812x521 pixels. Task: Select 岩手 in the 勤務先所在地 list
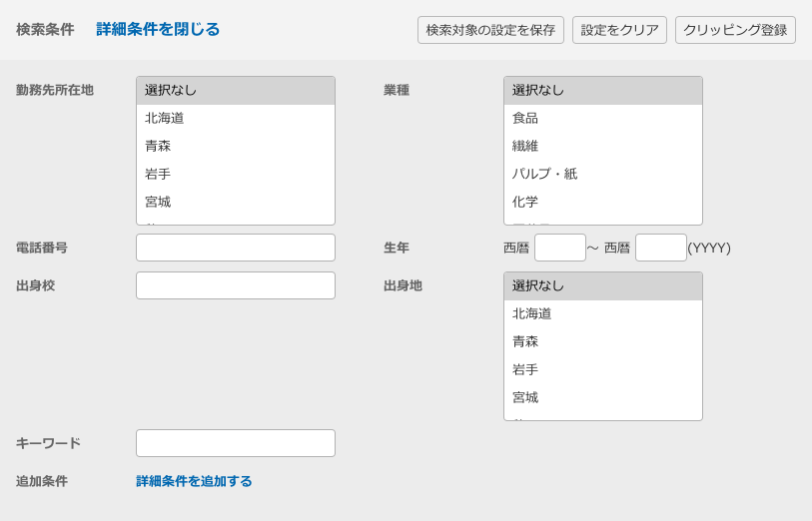point(158,174)
